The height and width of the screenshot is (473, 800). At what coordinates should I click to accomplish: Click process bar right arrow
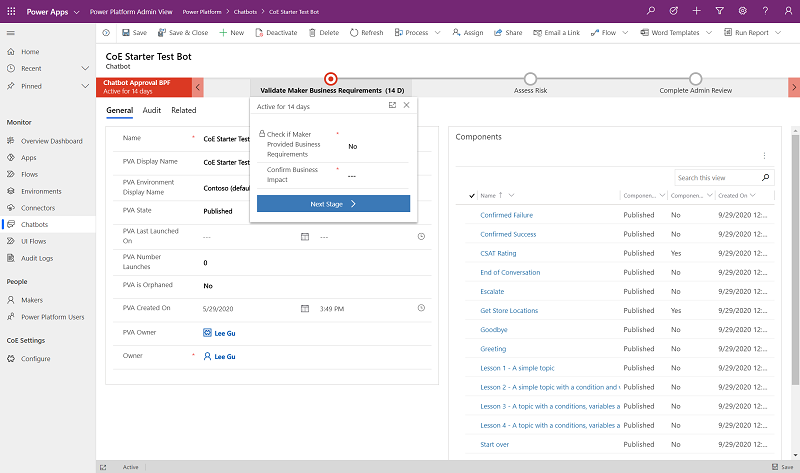click(794, 87)
